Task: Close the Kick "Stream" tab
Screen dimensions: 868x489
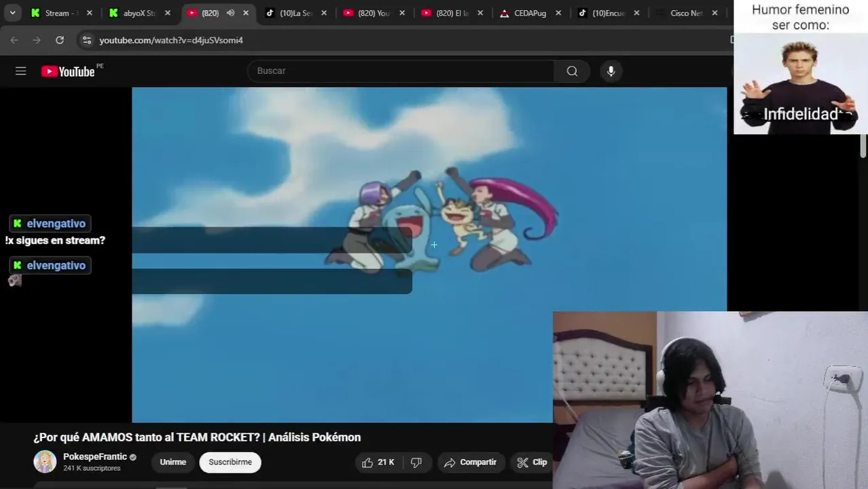Action: 89,13
